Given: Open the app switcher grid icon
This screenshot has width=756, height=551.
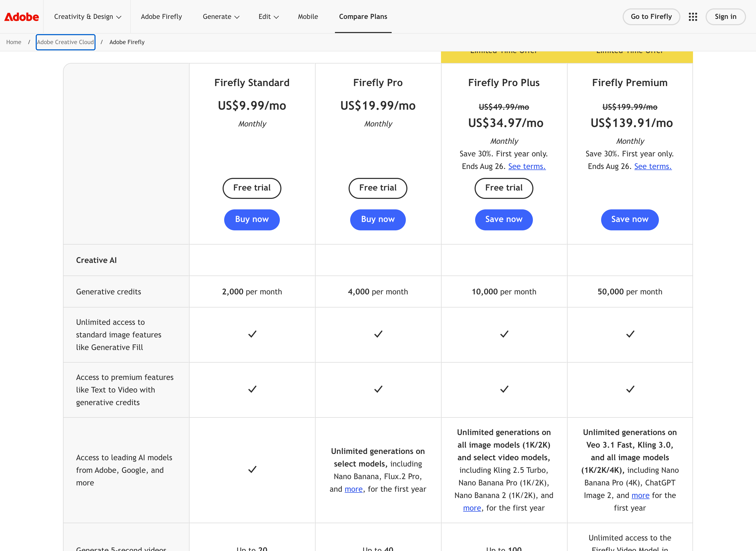Looking at the screenshot, I should [693, 17].
